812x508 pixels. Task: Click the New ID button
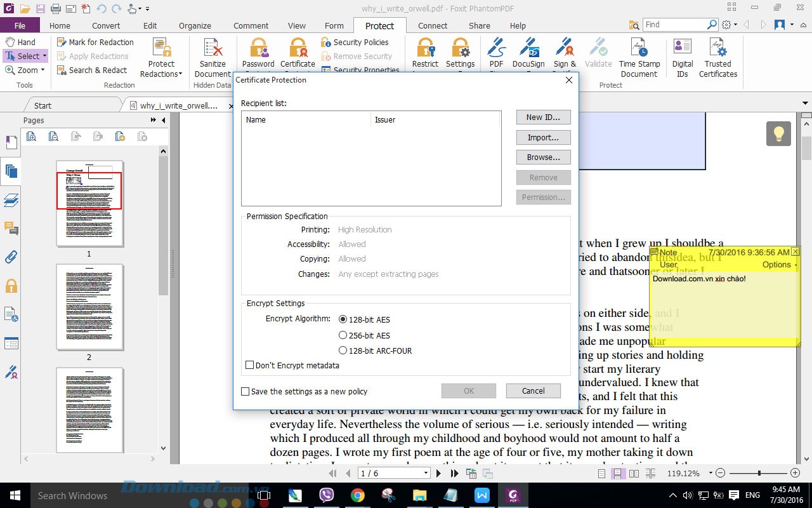(x=543, y=117)
